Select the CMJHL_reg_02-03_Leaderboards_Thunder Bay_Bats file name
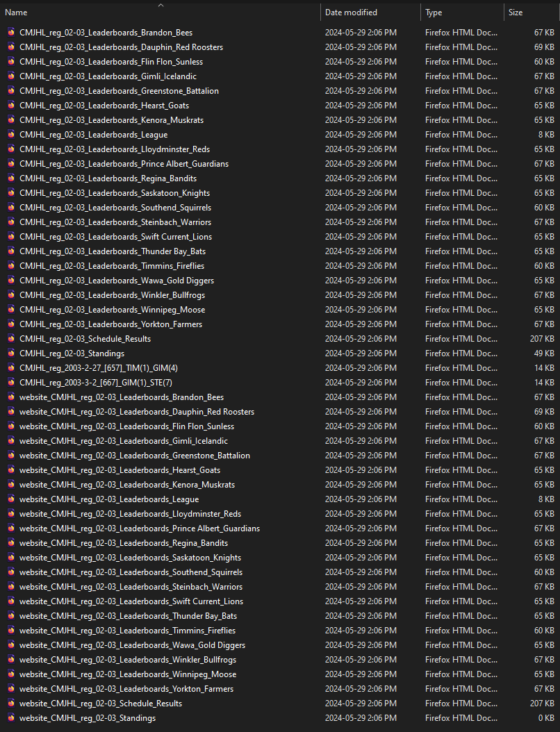Image resolution: width=560 pixels, height=732 pixels. coord(113,251)
